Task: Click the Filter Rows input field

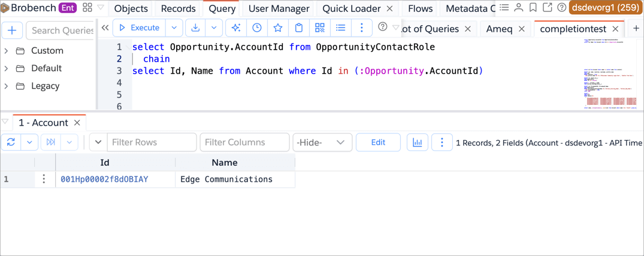Action: coord(152,142)
